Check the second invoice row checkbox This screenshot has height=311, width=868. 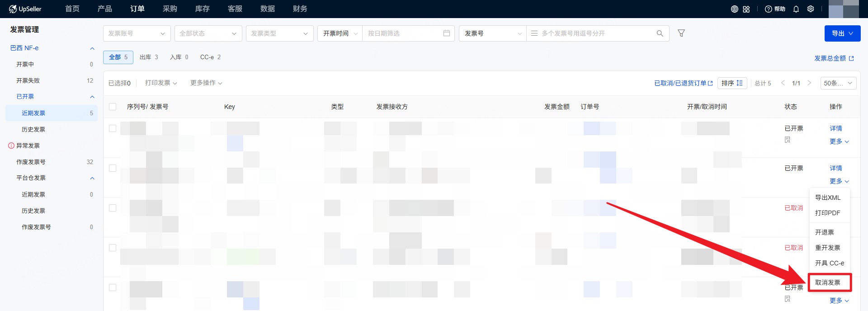(113, 168)
